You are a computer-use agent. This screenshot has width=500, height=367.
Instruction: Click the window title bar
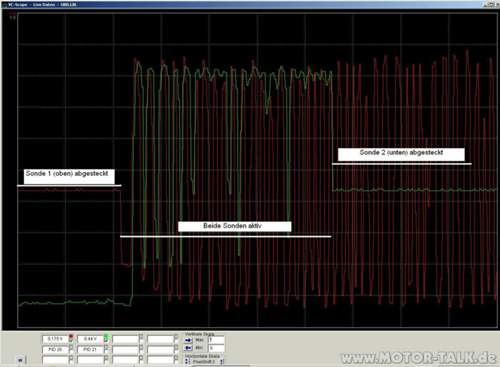tap(250, 4)
